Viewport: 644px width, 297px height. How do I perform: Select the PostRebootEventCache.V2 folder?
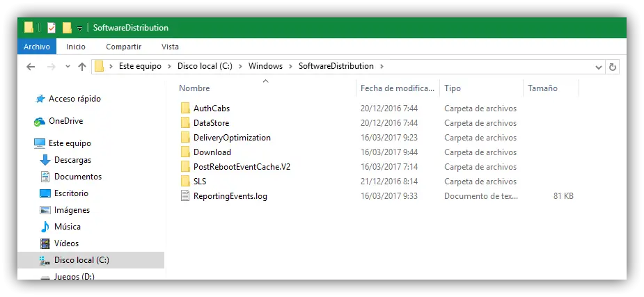click(x=242, y=167)
